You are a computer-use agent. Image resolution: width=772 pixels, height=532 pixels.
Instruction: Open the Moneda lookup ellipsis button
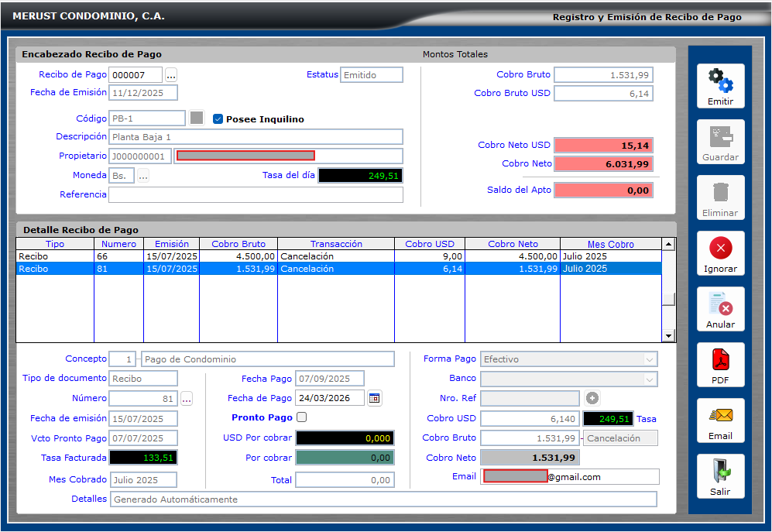(x=143, y=176)
